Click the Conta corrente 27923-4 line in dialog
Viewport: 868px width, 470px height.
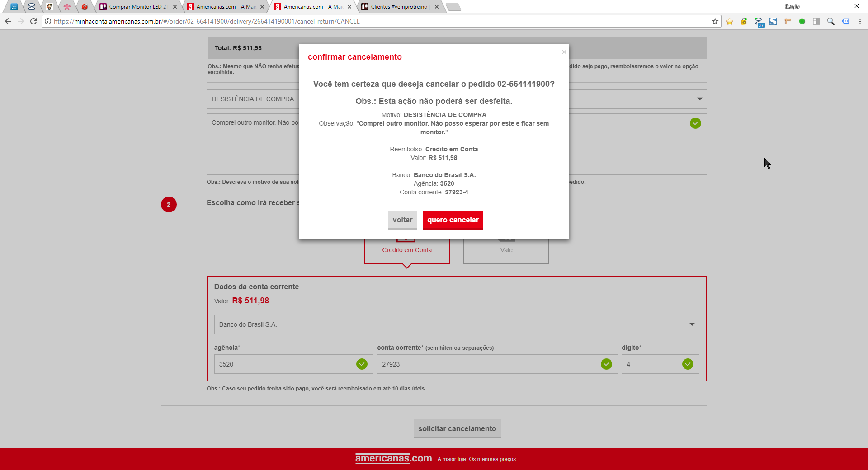pos(434,192)
